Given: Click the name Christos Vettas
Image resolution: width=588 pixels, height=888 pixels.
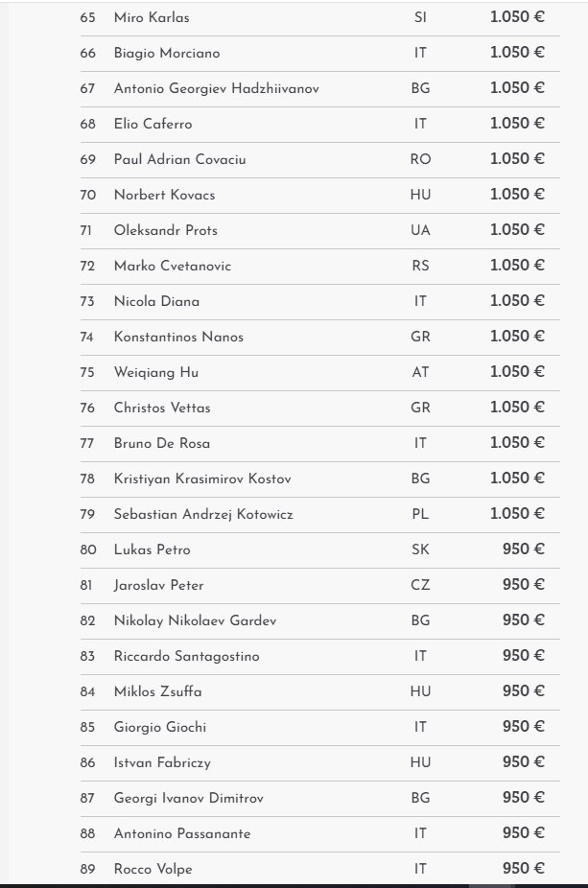Looking at the screenshot, I should (162, 409).
